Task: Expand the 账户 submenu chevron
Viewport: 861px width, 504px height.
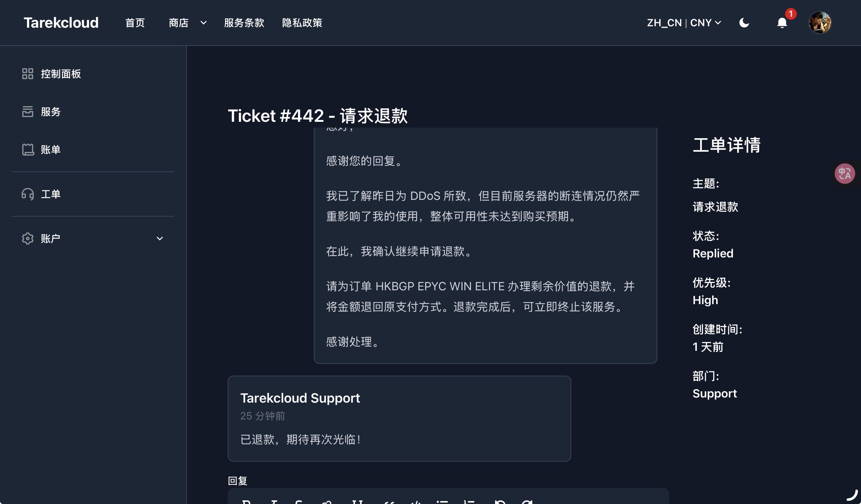Action: tap(159, 239)
